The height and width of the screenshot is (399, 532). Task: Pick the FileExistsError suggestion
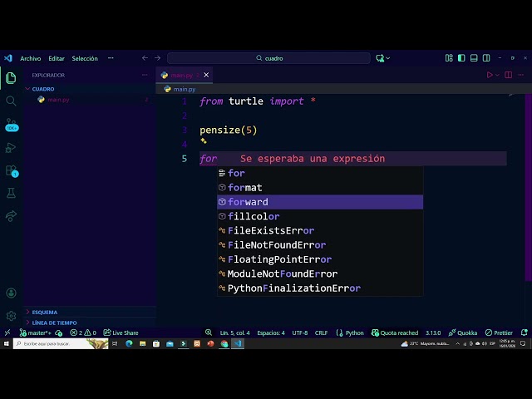[320, 231]
